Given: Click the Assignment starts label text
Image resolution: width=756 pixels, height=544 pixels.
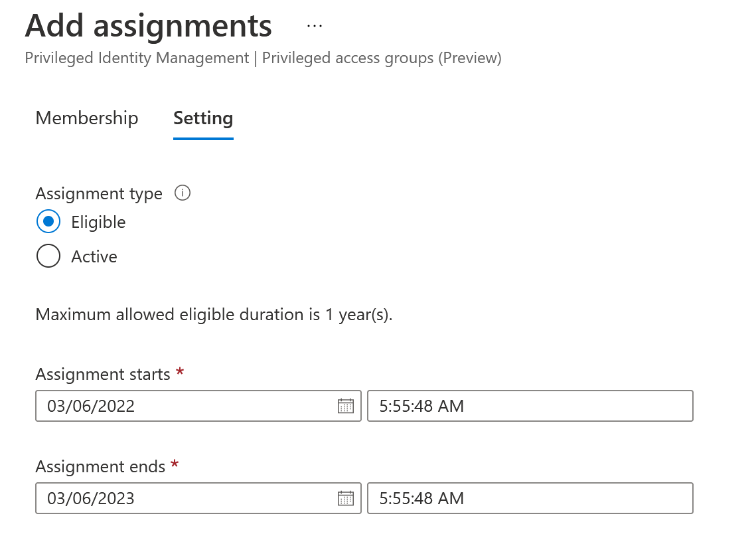Looking at the screenshot, I should click(x=103, y=375).
